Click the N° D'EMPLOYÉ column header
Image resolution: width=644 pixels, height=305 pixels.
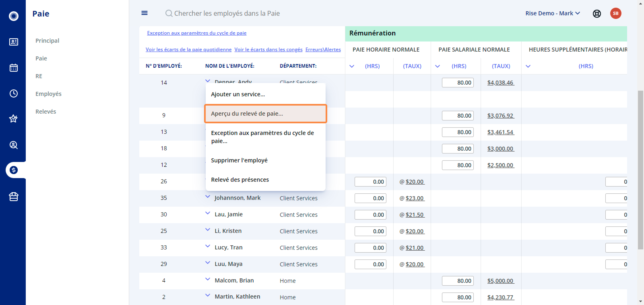pos(164,66)
